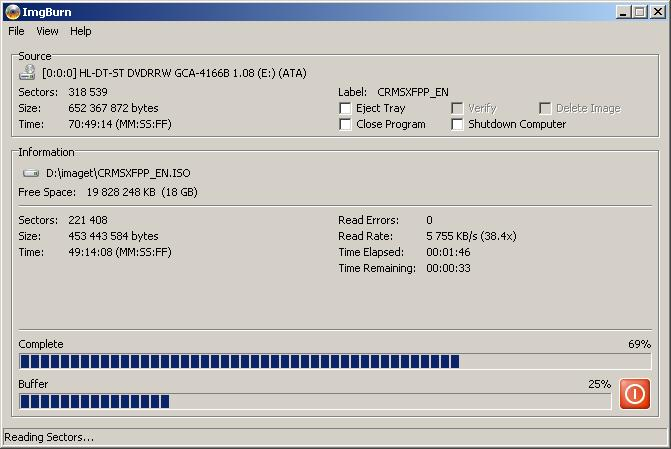The height and width of the screenshot is (449, 671).
Task: Click the read sectors value 221 408
Action: pos(88,220)
